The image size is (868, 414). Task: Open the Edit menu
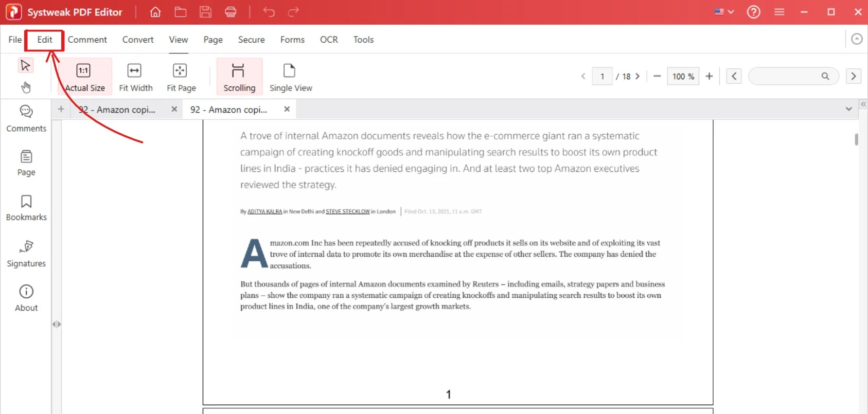[x=45, y=40]
